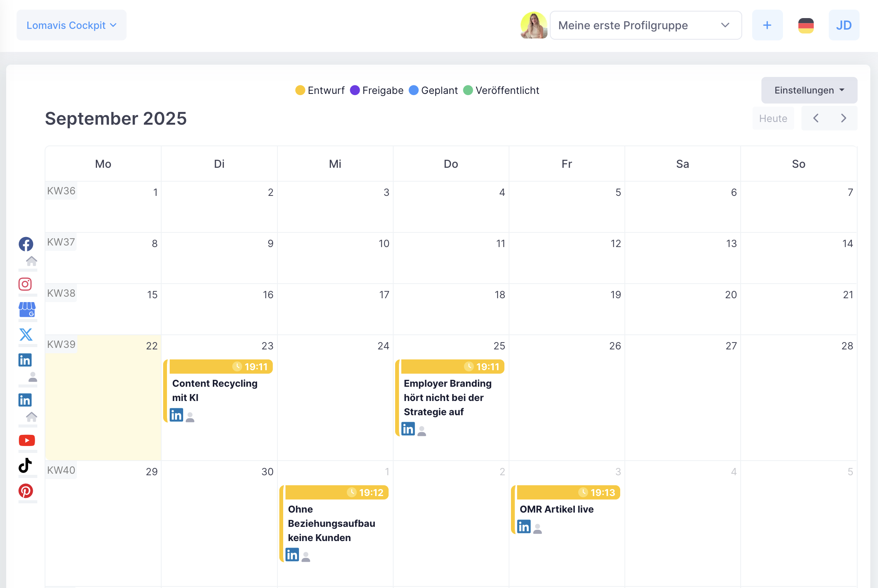Viewport: 878px width, 588px height.
Task: Open the Lomavis Cockpit dropdown
Action: [71, 25]
